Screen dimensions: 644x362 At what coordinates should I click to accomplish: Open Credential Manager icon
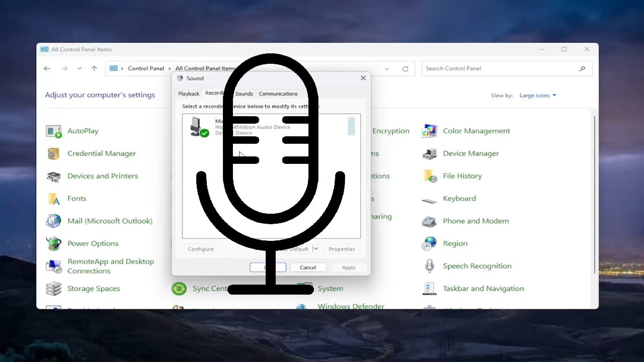click(x=54, y=154)
